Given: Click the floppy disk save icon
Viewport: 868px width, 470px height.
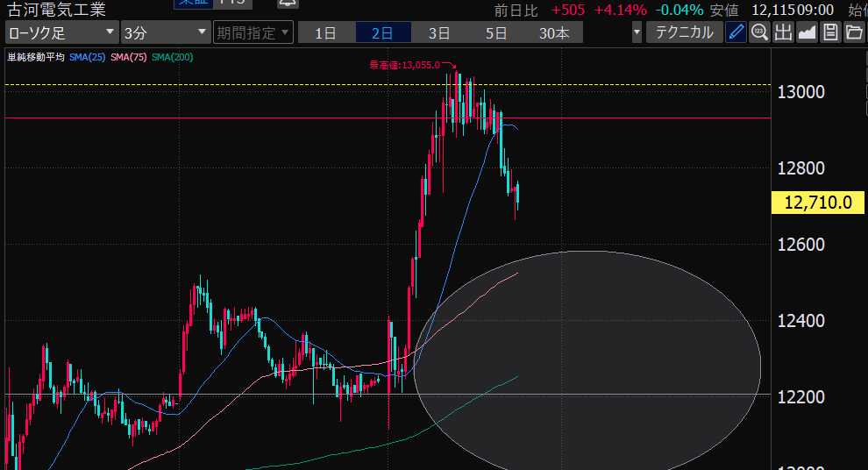Looking at the screenshot, I should pyautogui.click(x=830, y=33).
